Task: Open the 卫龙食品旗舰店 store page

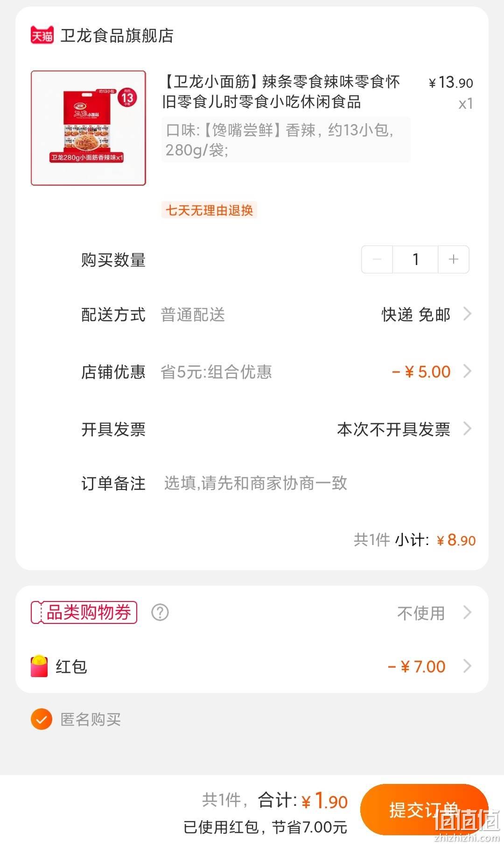Action: coord(117,35)
